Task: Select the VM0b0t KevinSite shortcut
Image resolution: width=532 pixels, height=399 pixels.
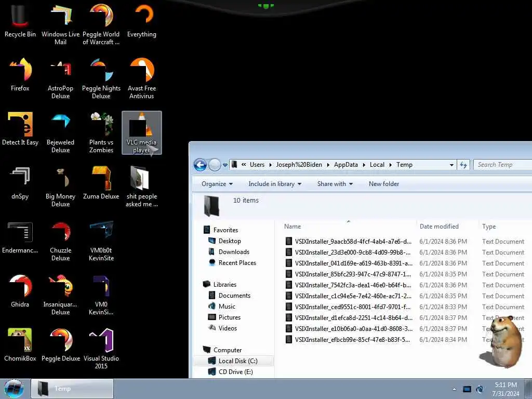Action: coord(101,240)
